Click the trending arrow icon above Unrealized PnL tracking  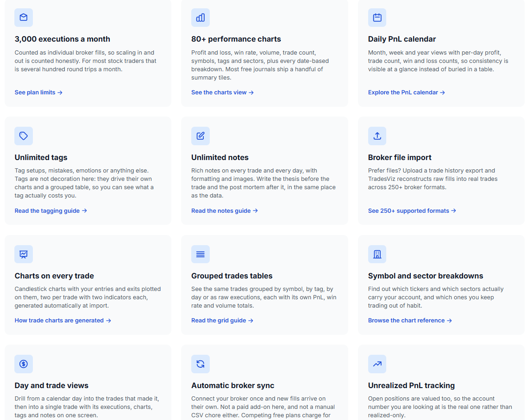pos(377,364)
